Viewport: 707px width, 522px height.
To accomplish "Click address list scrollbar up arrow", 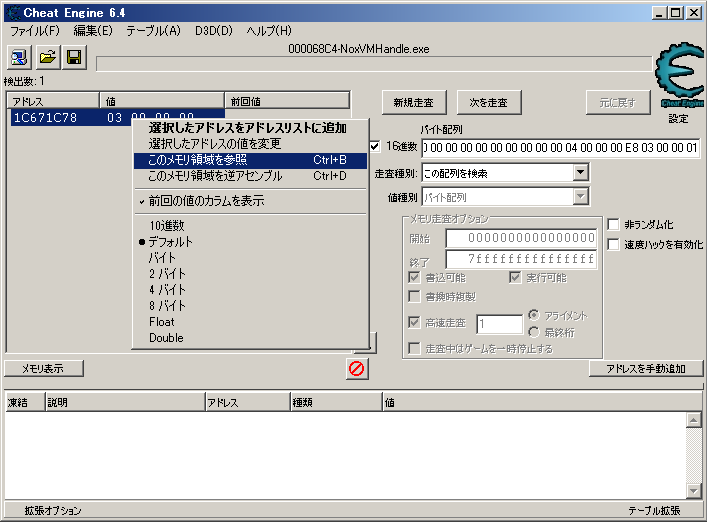I will (693, 420).
